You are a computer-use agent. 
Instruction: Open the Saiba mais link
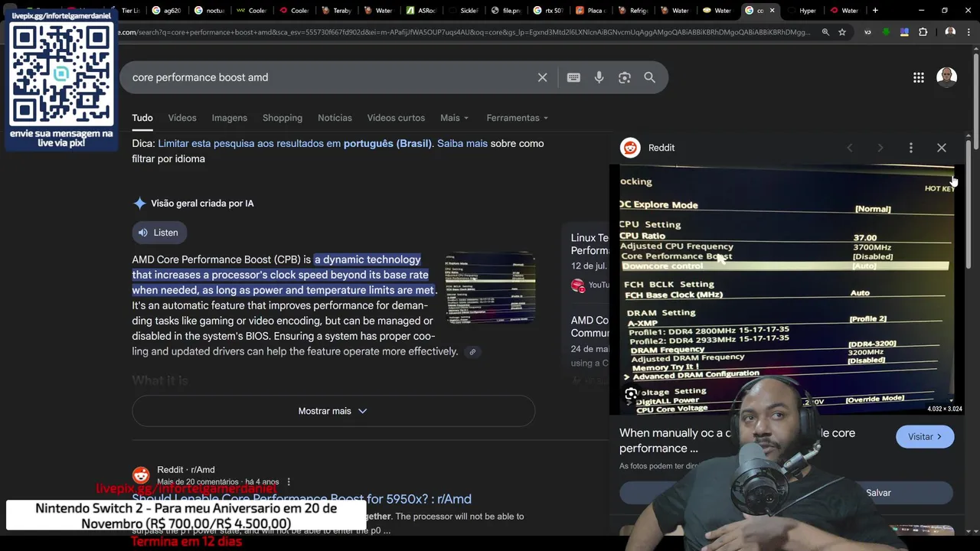point(462,144)
